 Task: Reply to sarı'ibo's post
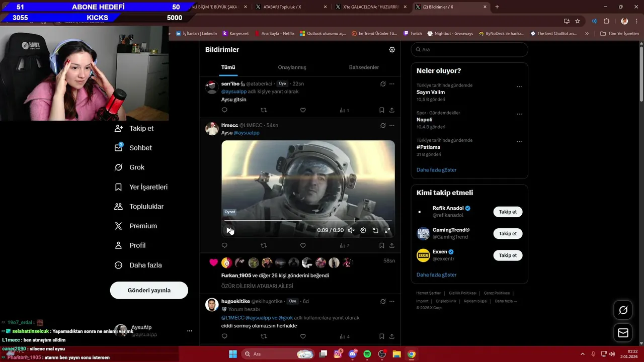coord(224,110)
